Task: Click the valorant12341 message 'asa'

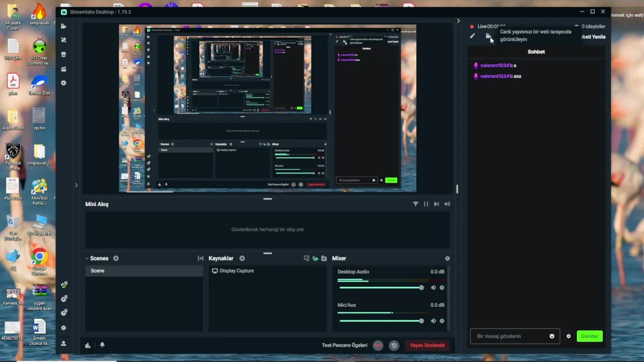Action: (517, 76)
